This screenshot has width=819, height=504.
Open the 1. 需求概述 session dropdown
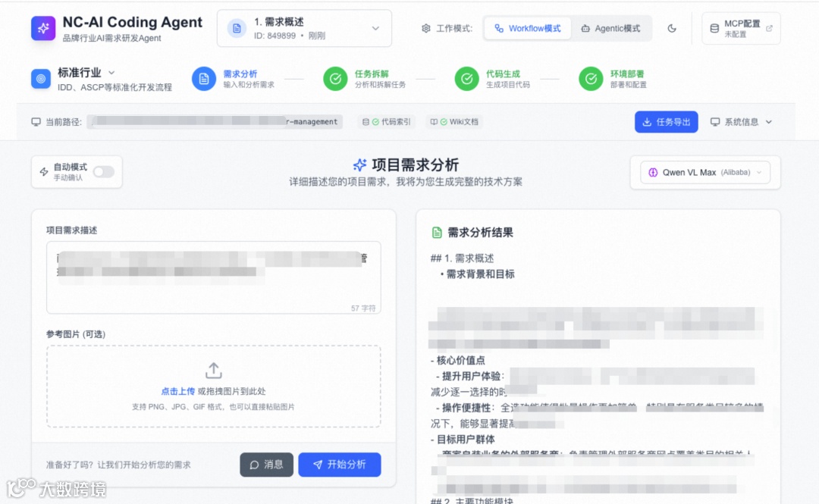tap(304, 28)
